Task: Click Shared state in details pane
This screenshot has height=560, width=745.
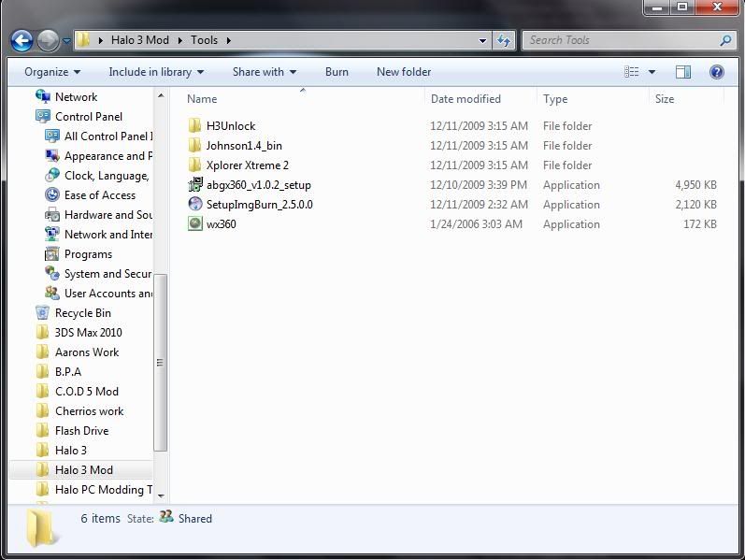Action: point(194,518)
